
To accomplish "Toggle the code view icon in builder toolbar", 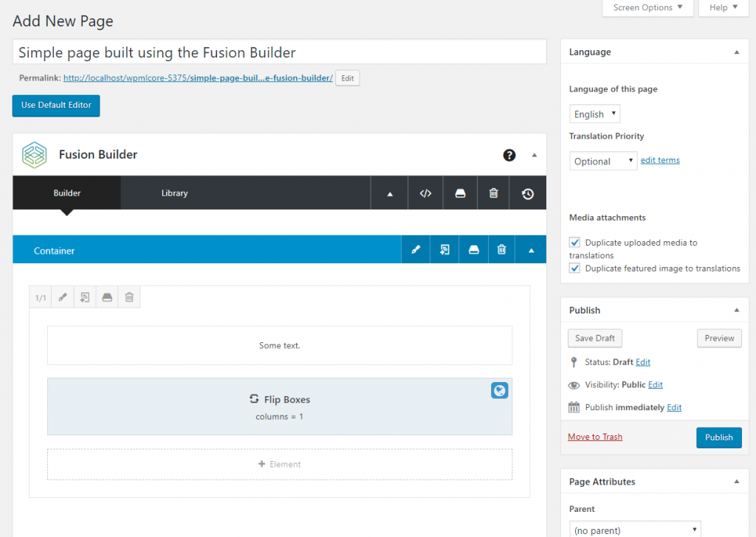I will pos(425,193).
